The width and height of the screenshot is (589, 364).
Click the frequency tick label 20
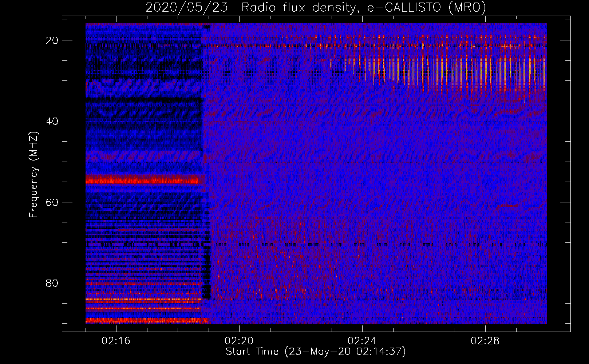(52, 40)
